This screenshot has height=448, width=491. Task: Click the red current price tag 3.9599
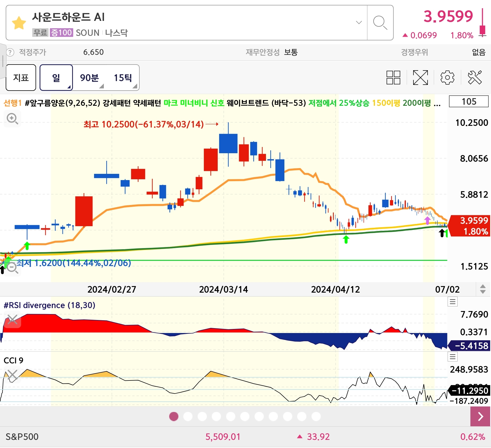click(469, 226)
